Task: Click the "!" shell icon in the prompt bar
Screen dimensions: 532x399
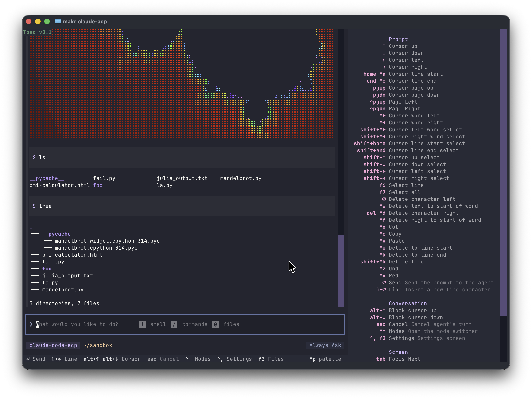Action: [142, 324]
